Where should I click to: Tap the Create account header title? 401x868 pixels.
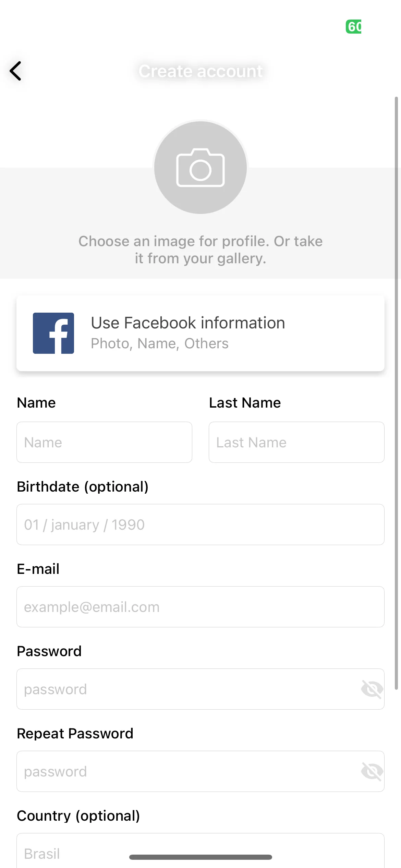(200, 71)
